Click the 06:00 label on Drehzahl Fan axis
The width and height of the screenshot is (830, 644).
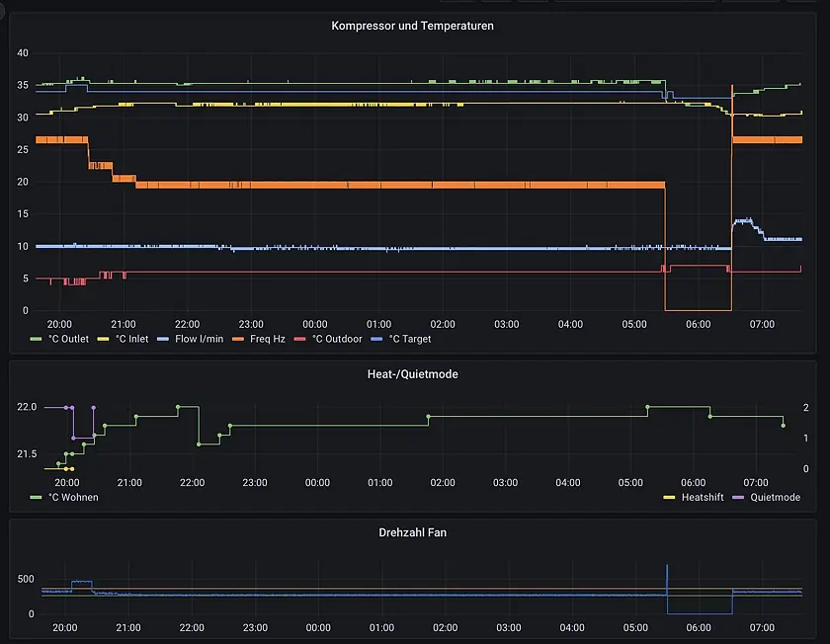coord(698,627)
